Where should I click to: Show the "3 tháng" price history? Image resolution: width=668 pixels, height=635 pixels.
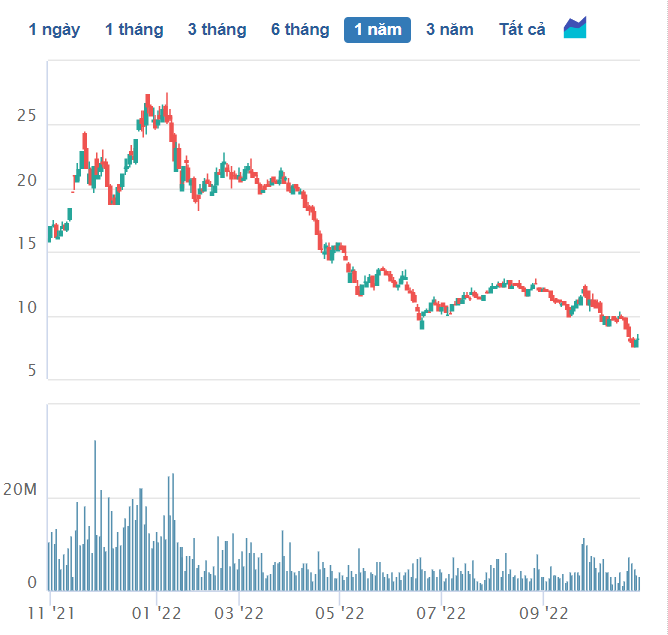point(217,30)
